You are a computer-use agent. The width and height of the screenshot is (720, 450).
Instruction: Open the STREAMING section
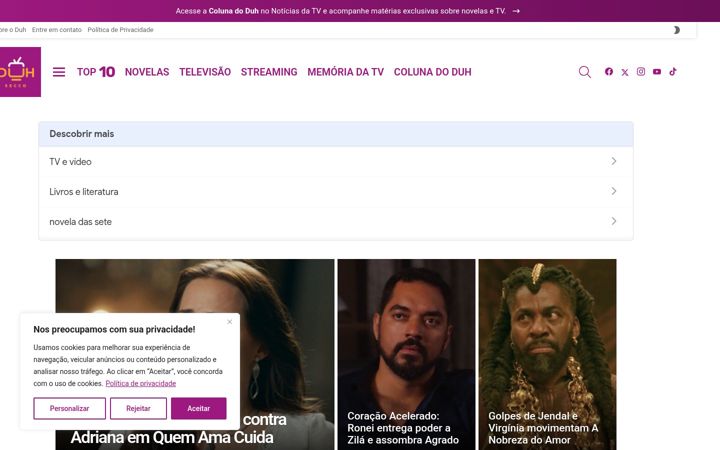[269, 72]
